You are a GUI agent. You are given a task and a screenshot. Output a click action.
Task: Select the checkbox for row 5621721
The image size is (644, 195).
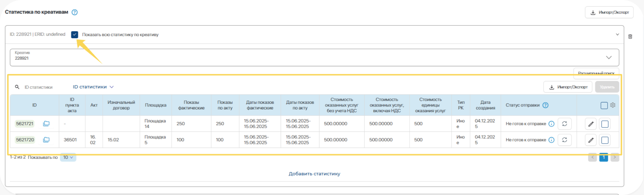click(605, 124)
